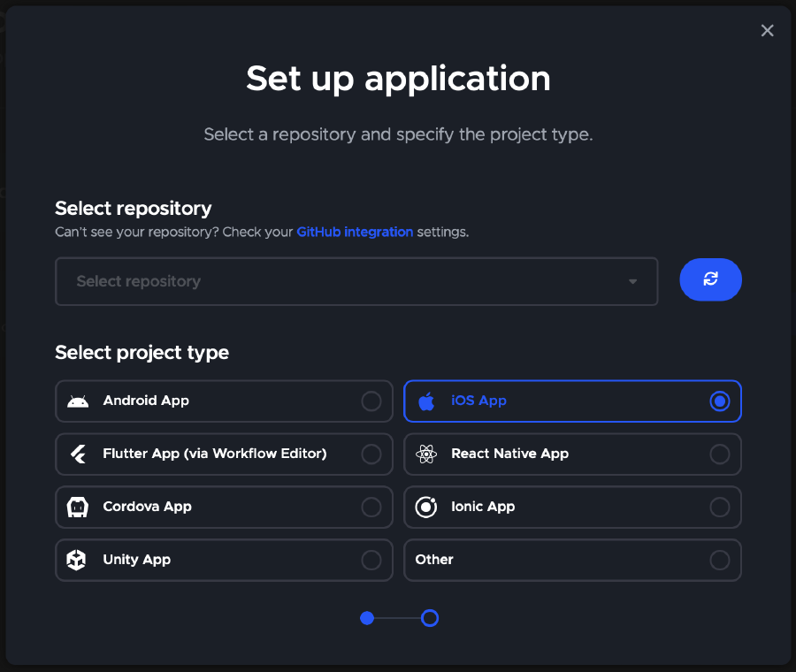Click the repository dropdown arrow

[632, 282]
